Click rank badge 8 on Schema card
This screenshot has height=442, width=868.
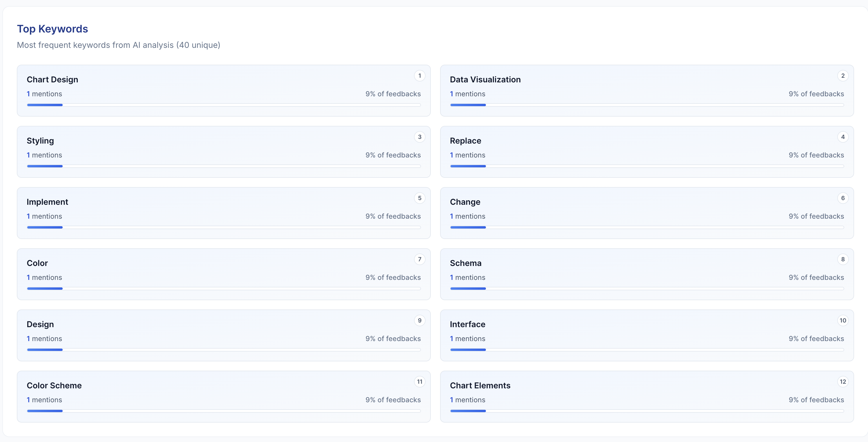[843, 259]
